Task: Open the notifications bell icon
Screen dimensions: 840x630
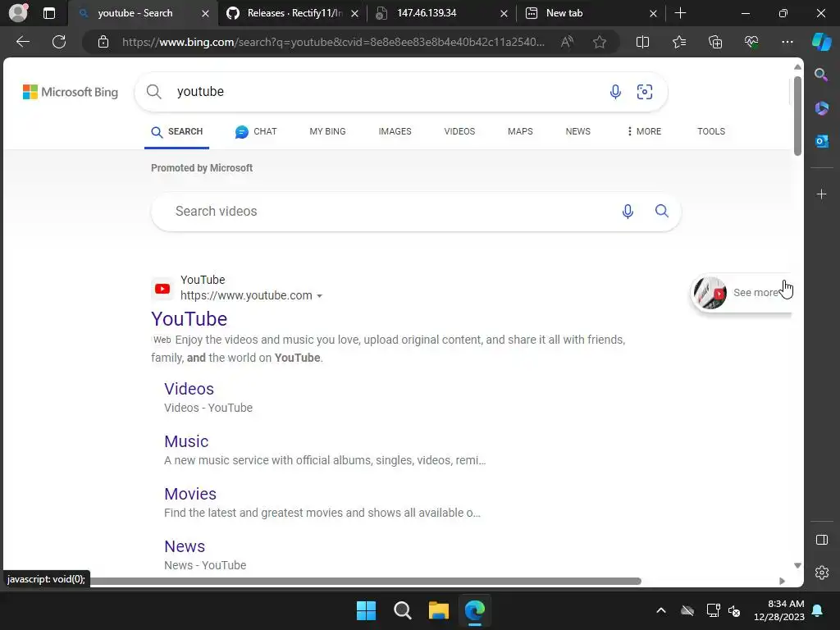Action: click(818, 610)
